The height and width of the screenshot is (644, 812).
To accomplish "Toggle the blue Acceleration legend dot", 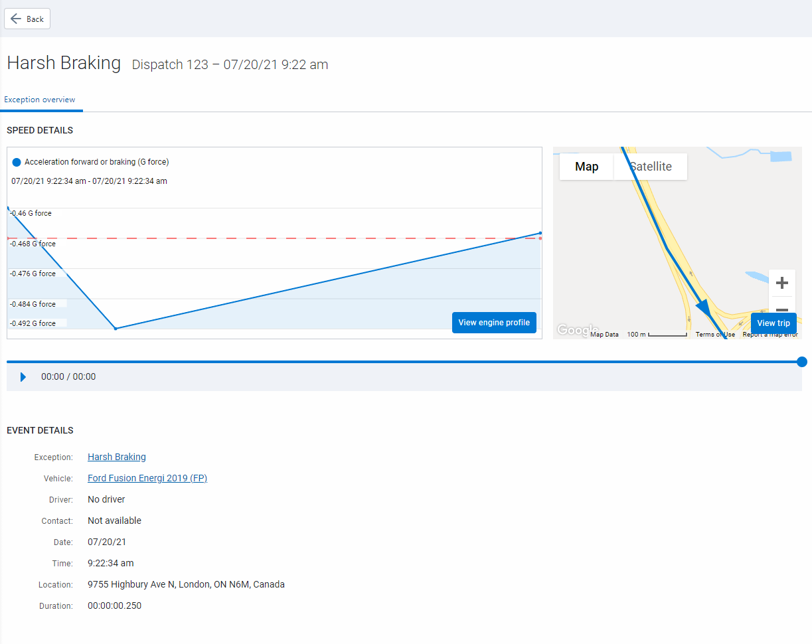I will point(17,162).
